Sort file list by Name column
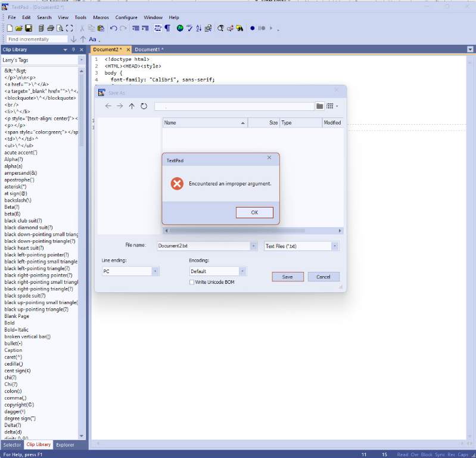 (x=205, y=123)
